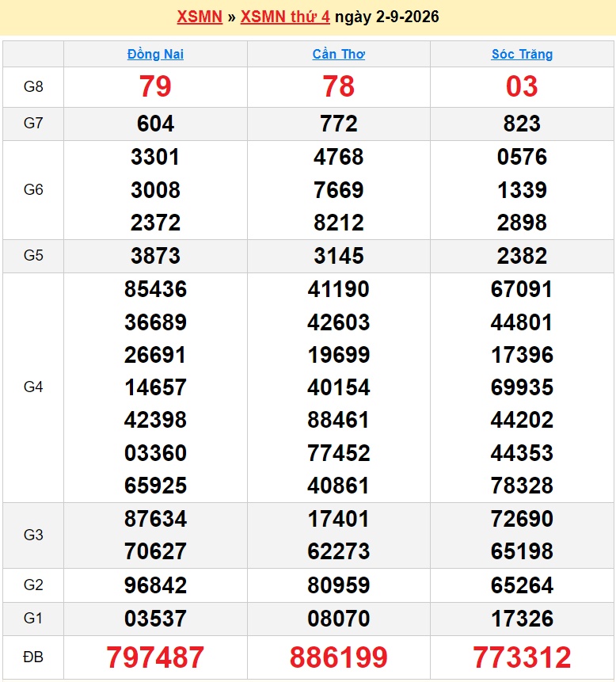
Task: Select the G3 row label
Action: [33, 535]
